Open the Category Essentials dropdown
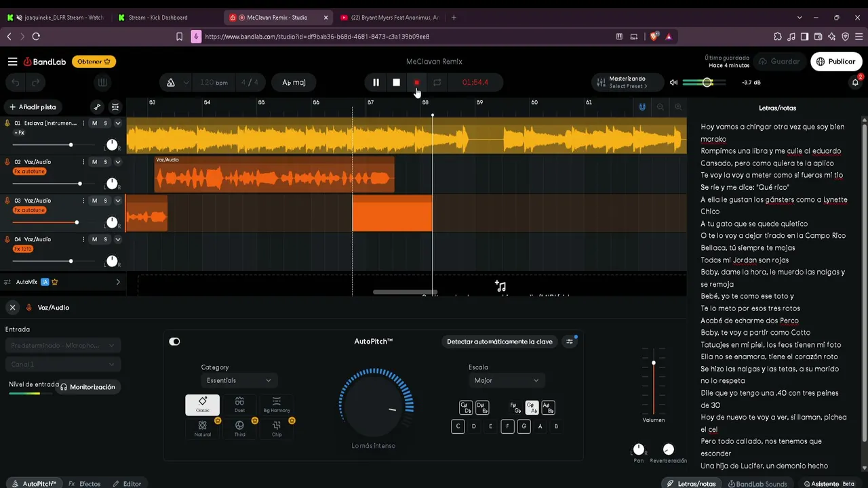Viewport: 868px width, 488px height. pos(238,380)
